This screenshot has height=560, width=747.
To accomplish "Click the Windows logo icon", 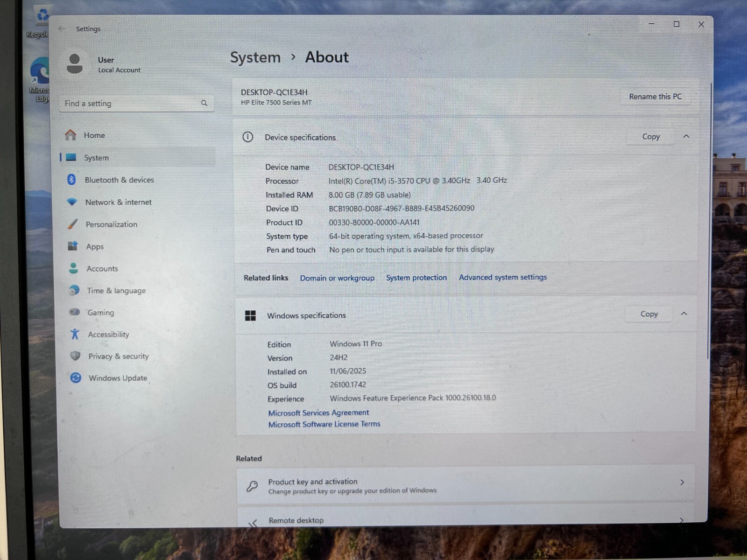I will point(250,316).
